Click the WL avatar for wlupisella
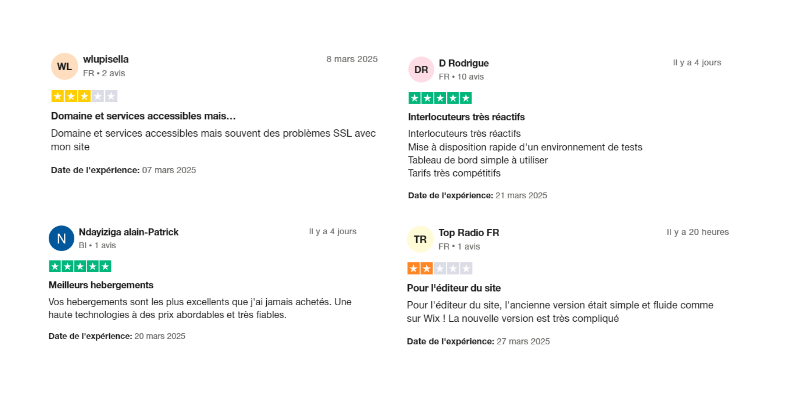 tap(64, 66)
